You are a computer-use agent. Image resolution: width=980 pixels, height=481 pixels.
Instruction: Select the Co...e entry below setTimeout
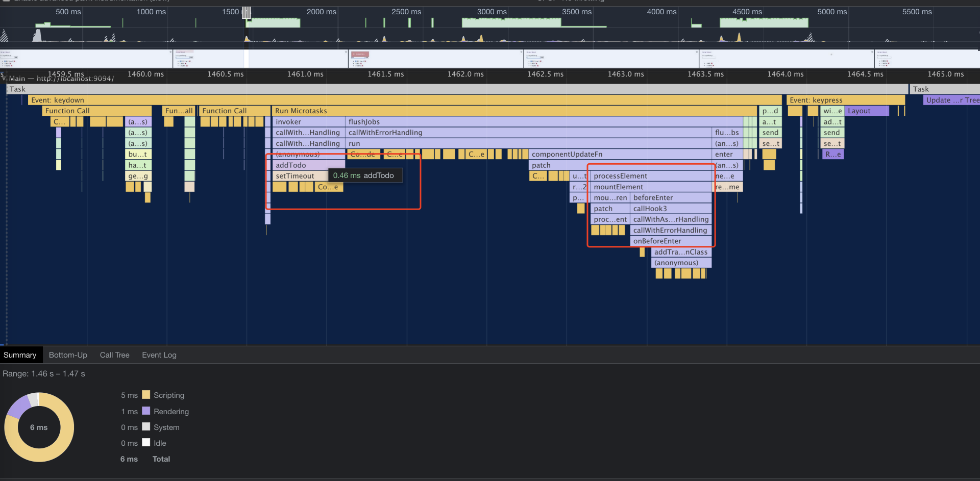click(x=329, y=187)
